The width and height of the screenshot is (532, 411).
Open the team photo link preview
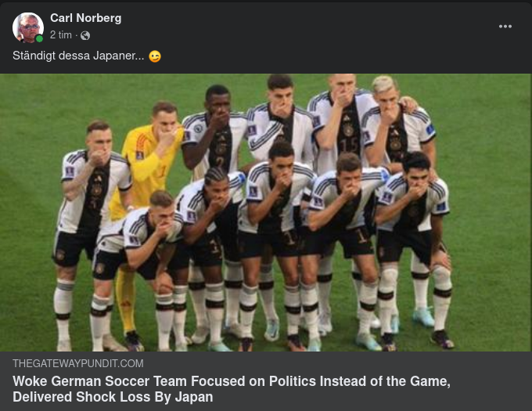pos(265,212)
